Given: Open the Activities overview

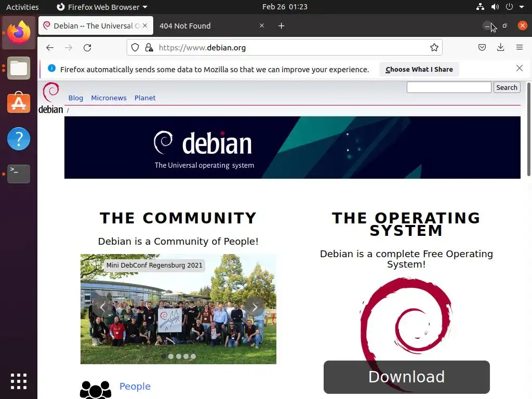Looking at the screenshot, I should tap(22, 7).
